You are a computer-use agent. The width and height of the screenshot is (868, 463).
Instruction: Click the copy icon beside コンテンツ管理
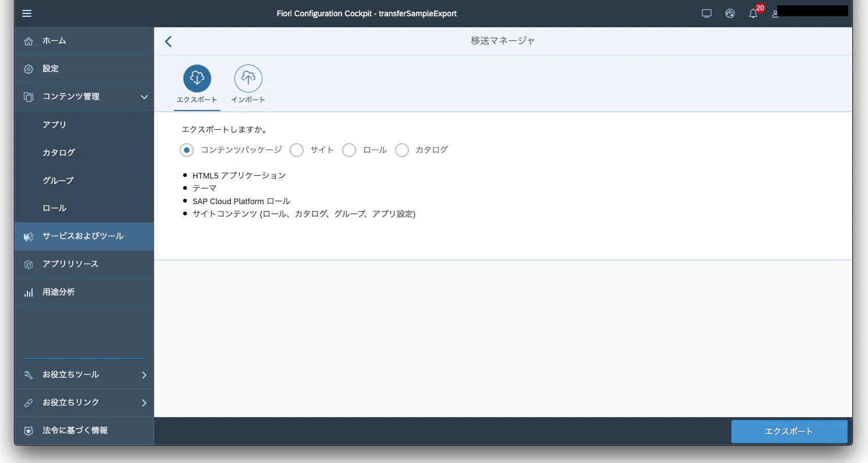point(28,97)
